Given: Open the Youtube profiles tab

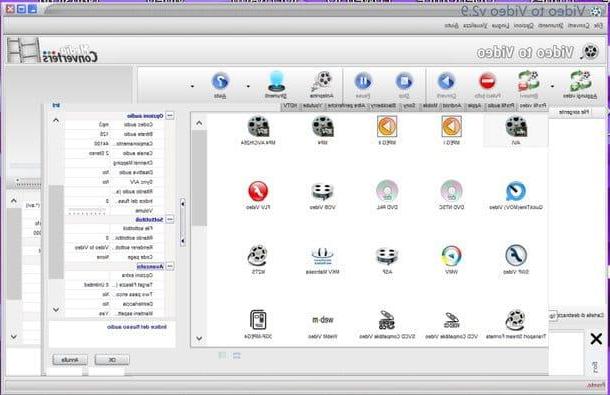Looking at the screenshot, I should 312,105.
